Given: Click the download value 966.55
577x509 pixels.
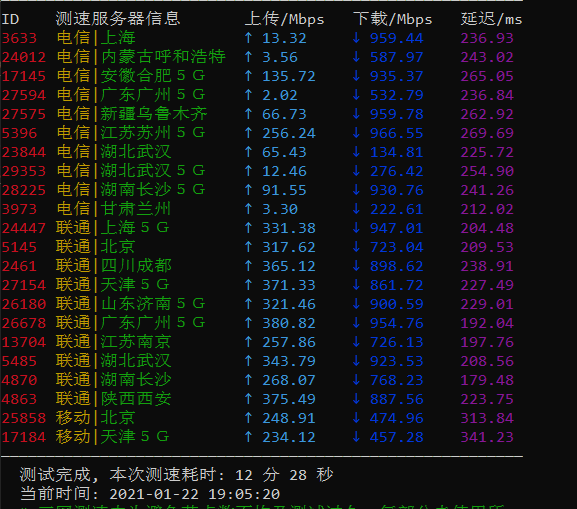Looking at the screenshot, I should tap(397, 133).
